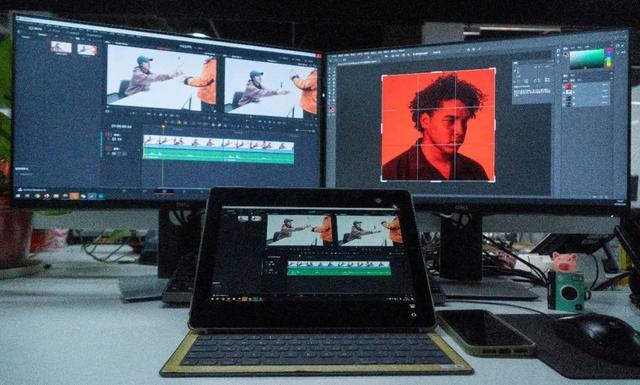Select the first clip thumbnail in the media pool

click(x=61, y=48)
